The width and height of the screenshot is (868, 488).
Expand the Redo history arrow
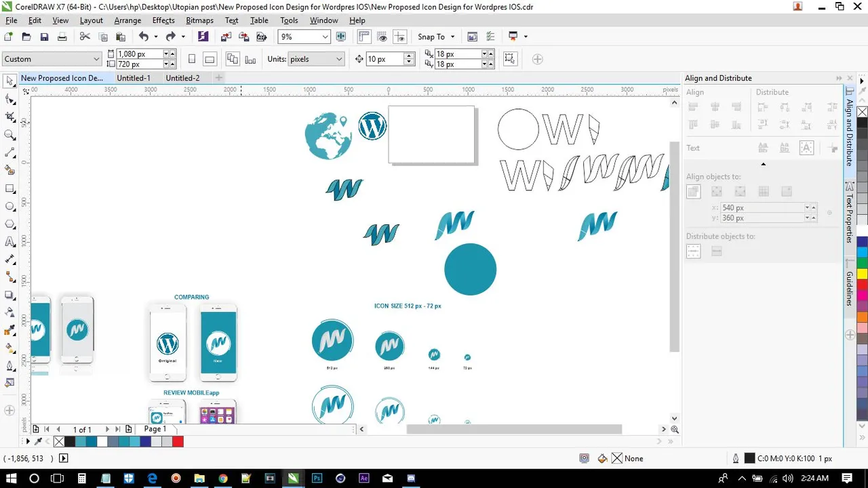coord(183,37)
